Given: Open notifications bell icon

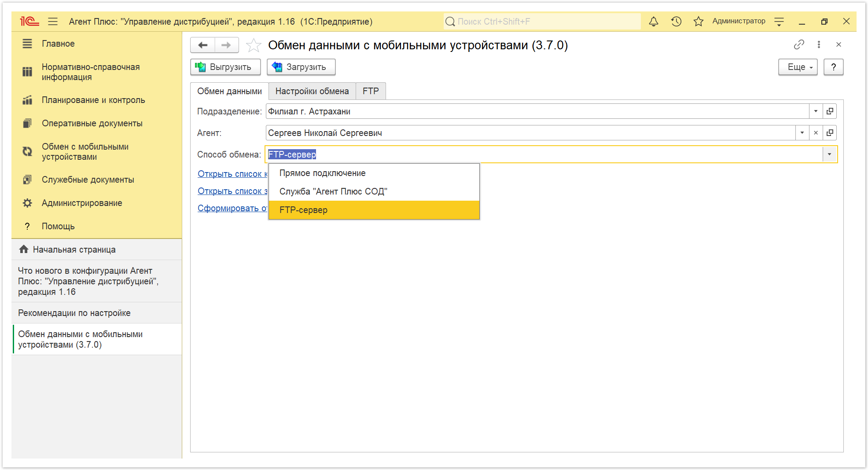Looking at the screenshot, I should (654, 21).
